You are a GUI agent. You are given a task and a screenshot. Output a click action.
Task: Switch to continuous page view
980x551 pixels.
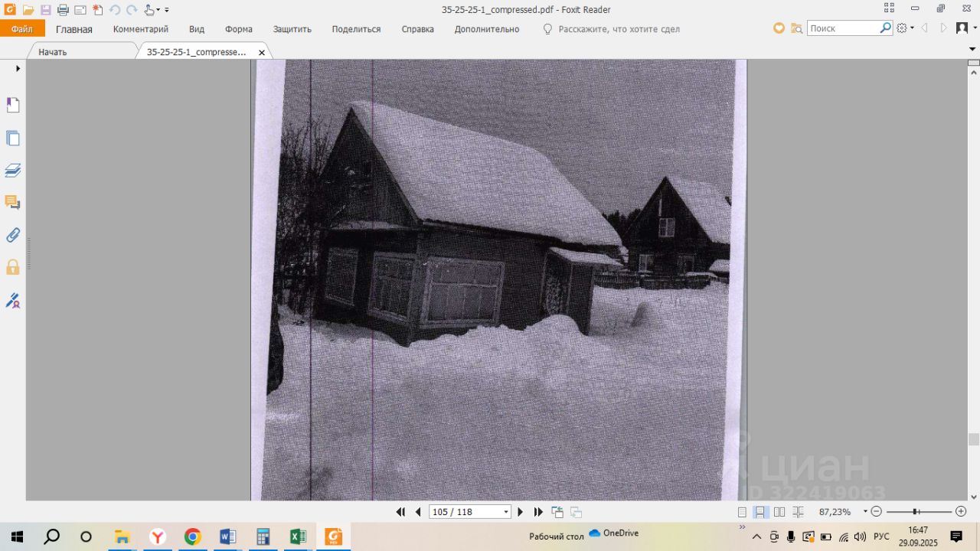(760, 512)
